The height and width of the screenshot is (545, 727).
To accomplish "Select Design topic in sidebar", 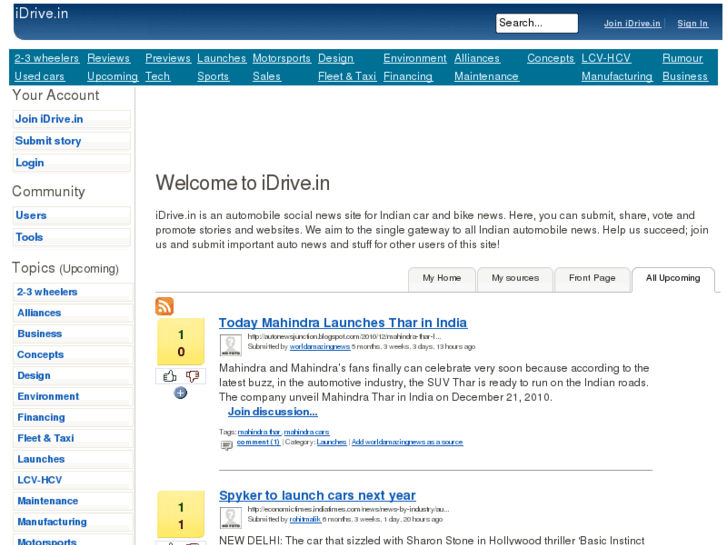I will pyautogui.click(x=73, y=376).
